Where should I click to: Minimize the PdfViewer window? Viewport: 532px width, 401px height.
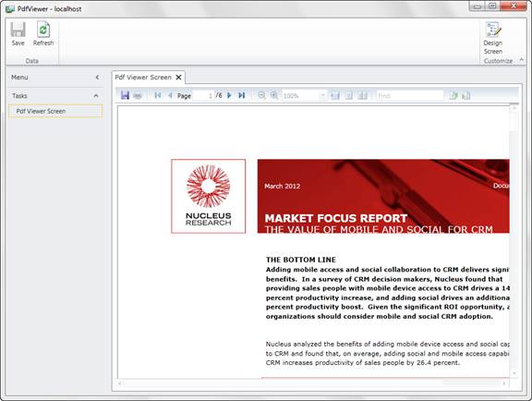(x=478, y=6)
